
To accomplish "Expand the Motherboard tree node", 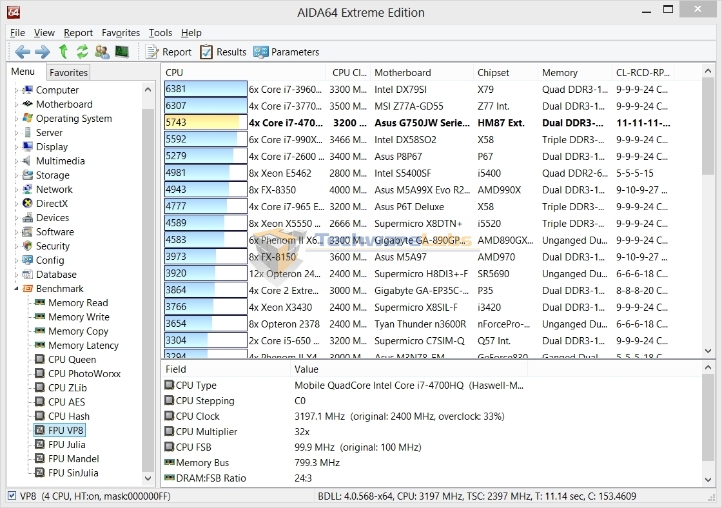I will tap(17, 104).
